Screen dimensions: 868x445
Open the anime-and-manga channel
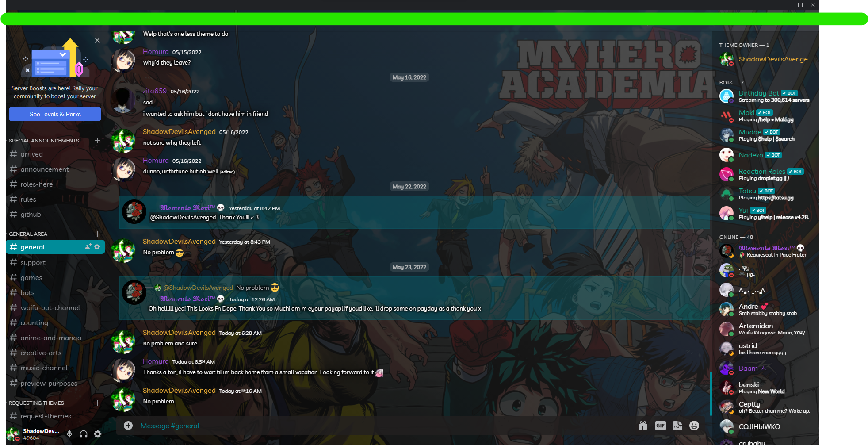50,338
